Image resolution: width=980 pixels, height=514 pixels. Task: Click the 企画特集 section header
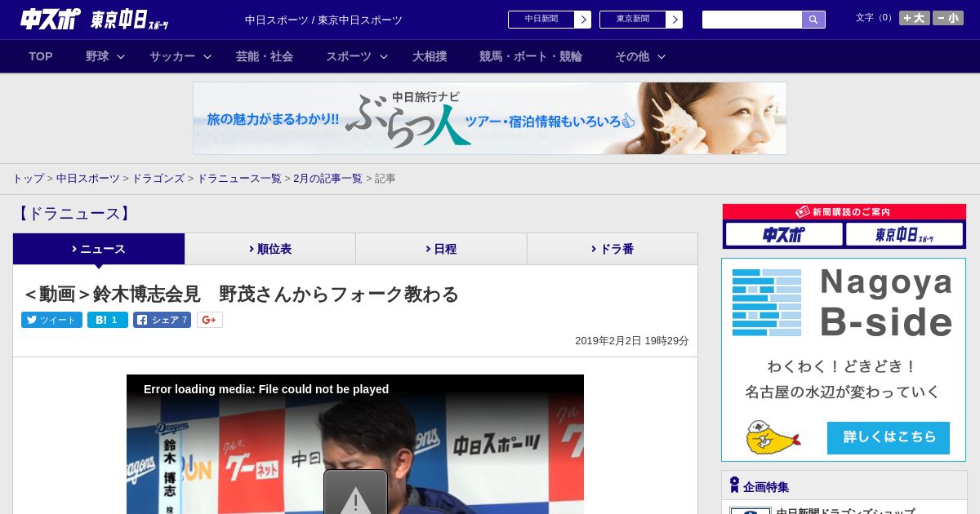tap(844, 486)
